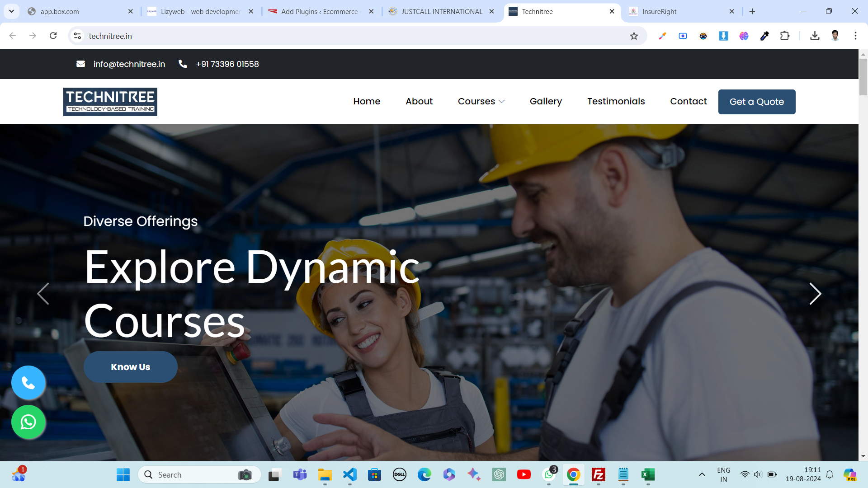Open the Testimonials page
This screenshot has height=488, width=868.
(616, 101)
